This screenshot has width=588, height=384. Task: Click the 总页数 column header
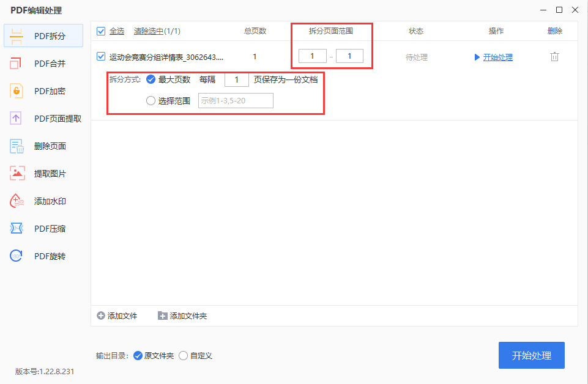click(255, 31)
